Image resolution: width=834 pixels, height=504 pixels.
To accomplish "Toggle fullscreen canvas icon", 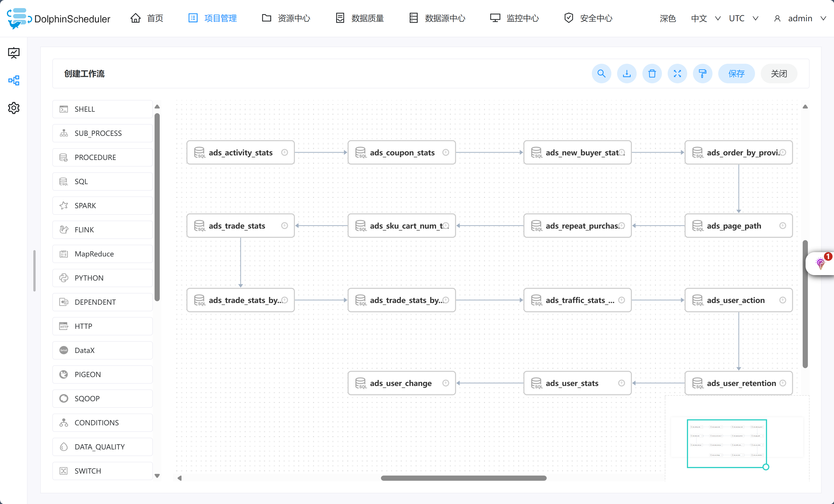I will tap(677, 74).
